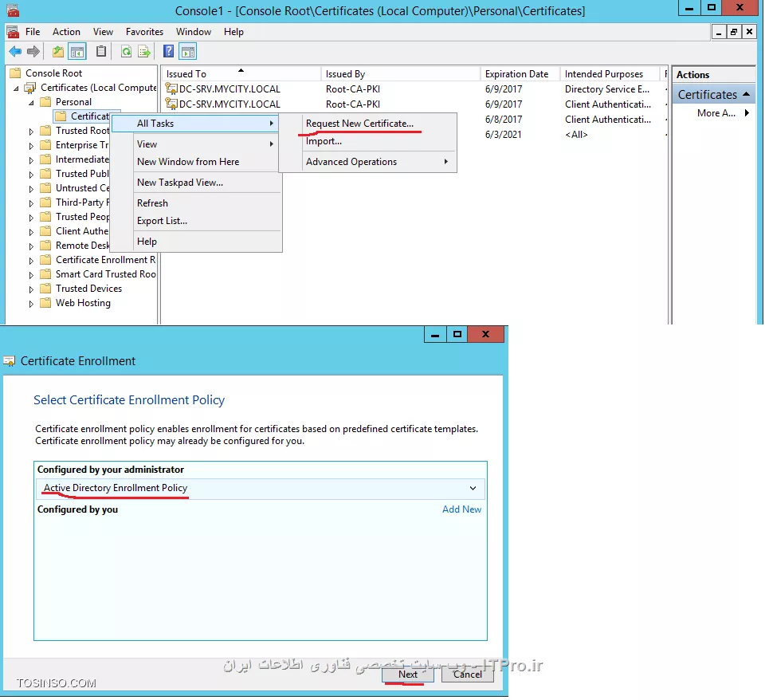Select the Personal folder in tree
Screen dimensions: 765x700
click(x=73, y=102)
